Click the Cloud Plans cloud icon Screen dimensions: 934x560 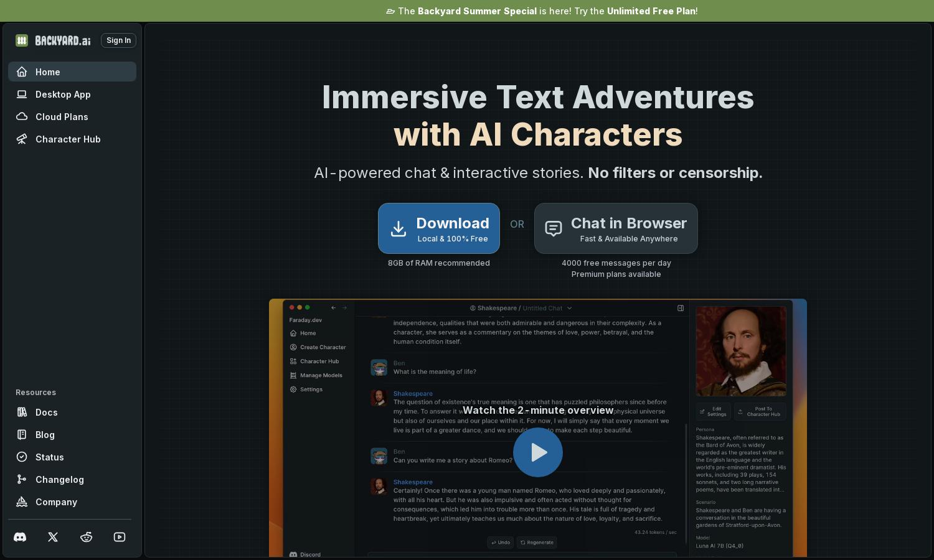click(22, 116)
